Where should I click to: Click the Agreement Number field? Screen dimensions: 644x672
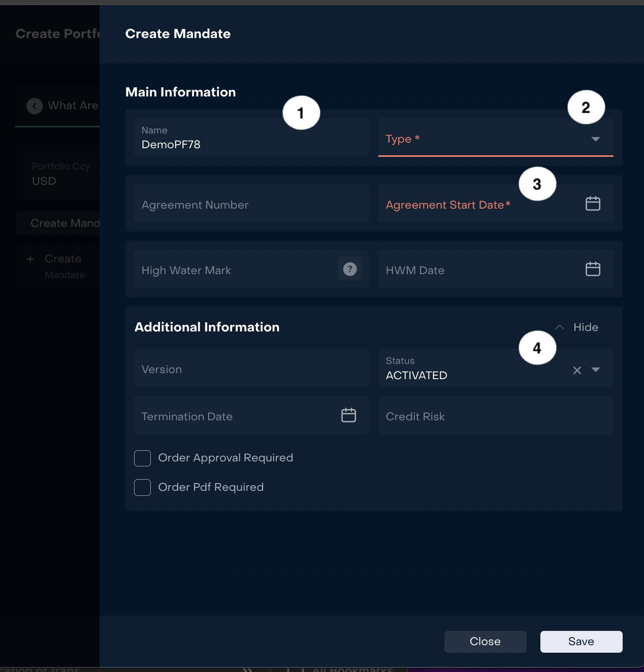point(251,204)
